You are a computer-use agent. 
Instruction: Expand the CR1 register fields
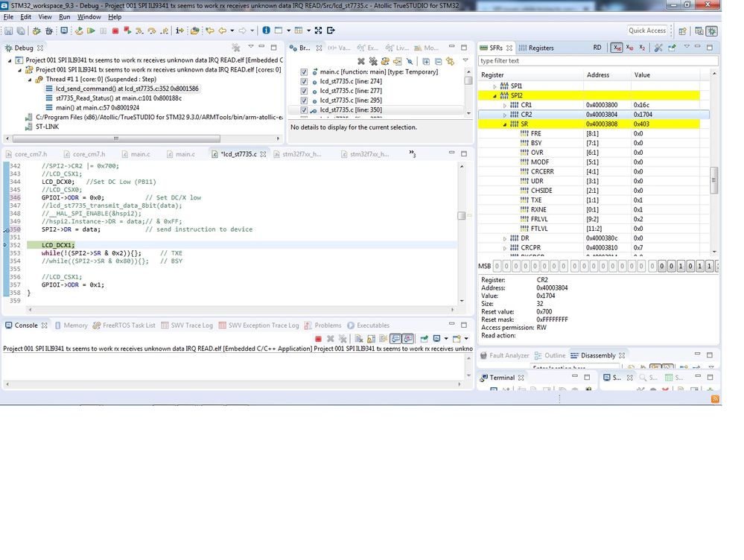pos(504,105)
